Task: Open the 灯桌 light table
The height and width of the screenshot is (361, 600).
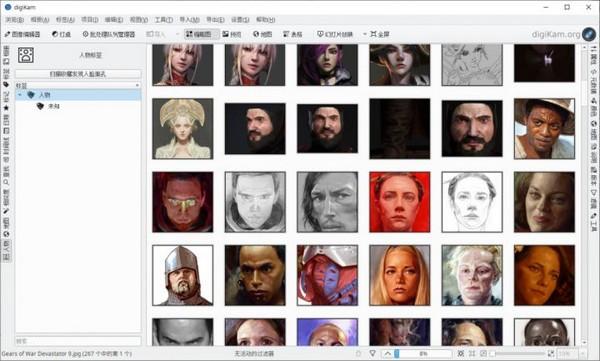Action: pyautogui.click(x=61, y=34)
